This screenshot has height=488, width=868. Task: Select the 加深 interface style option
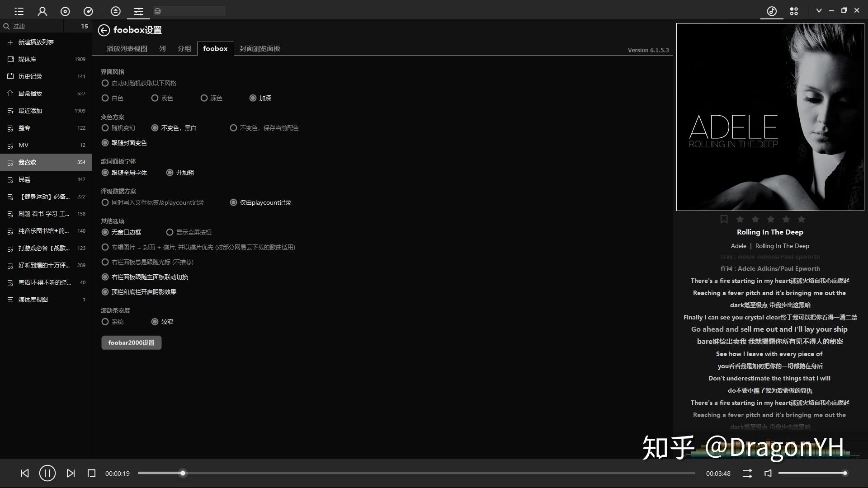click(253, 98)
